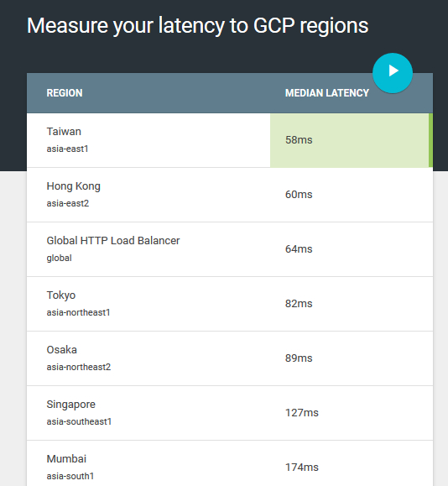Image resolution: width=448 pixels, height=486 pixels.
Task: Click Singapore's 127ms latency value
Action: (x=302, y=412)
